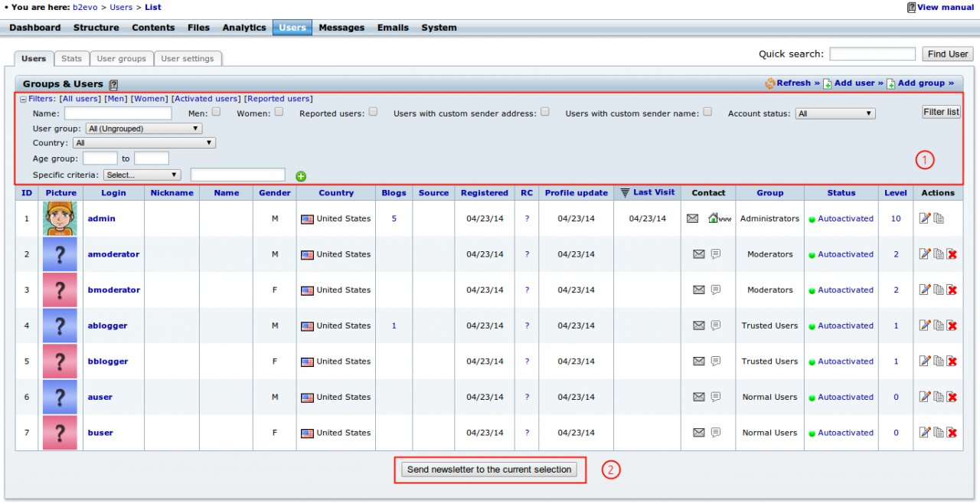Click the Add group link
980x504 pixels.
[926, 83]
